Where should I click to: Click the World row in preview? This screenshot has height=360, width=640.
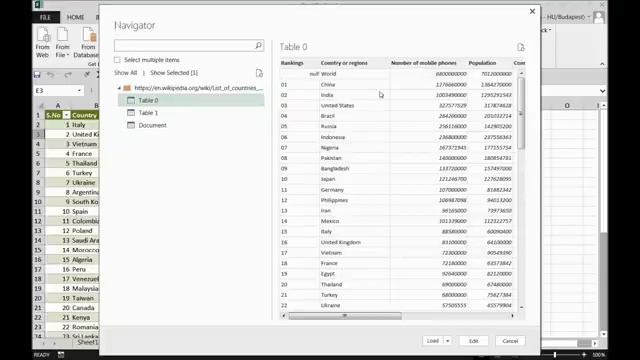tap(396, 74)
